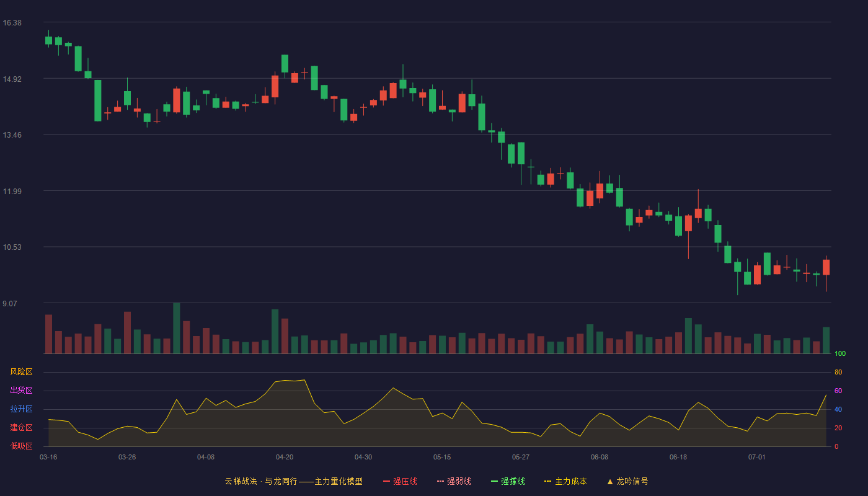Select the last red candlestick on chart
The height and width of the screenshot is (496, 868).
(x=826, y=267)
